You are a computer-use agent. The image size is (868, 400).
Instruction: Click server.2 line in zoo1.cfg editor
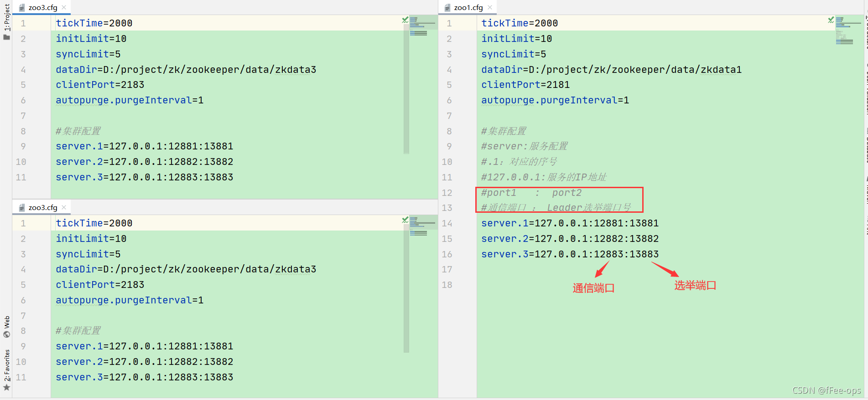[570, 239]
